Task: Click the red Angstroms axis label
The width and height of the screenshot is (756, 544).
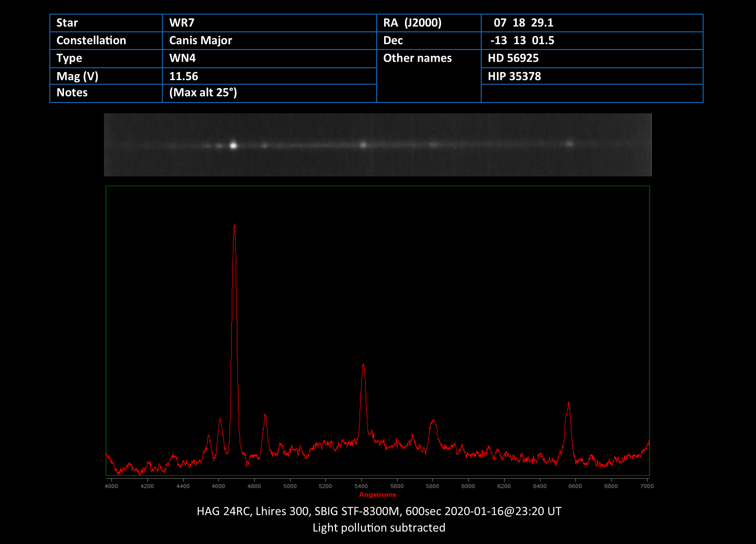Action: pyautogui.click(x=377, y=495)
